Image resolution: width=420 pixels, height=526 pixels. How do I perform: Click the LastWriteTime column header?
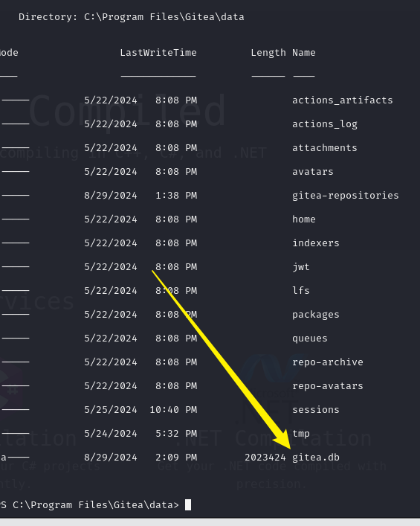click(158, 53)
